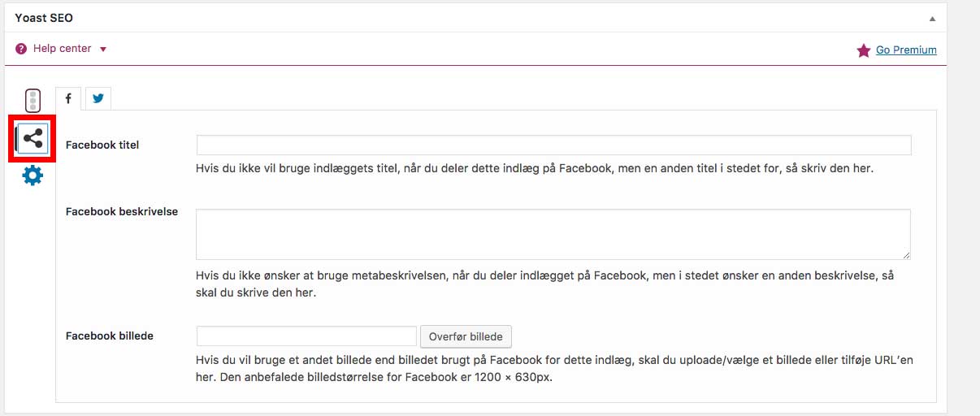The width and height of the screenshot is (980, 416).
Task: Select the Social share icon in sidebar
Action: (33, 139)
